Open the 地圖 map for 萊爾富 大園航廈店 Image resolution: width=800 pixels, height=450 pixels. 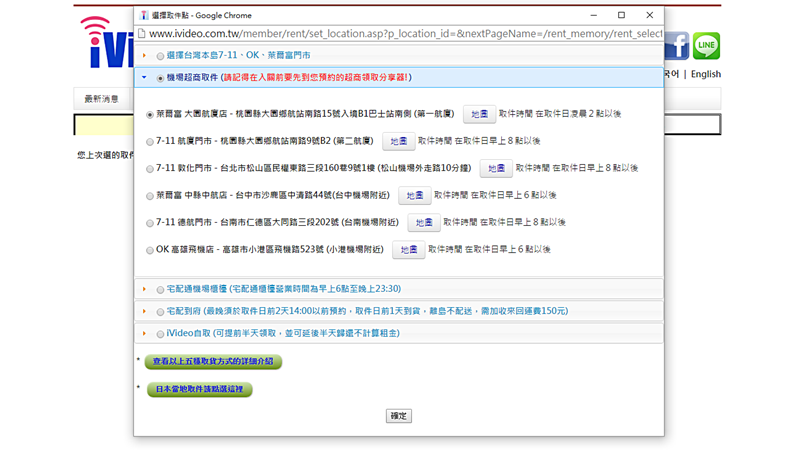(479, 114)
